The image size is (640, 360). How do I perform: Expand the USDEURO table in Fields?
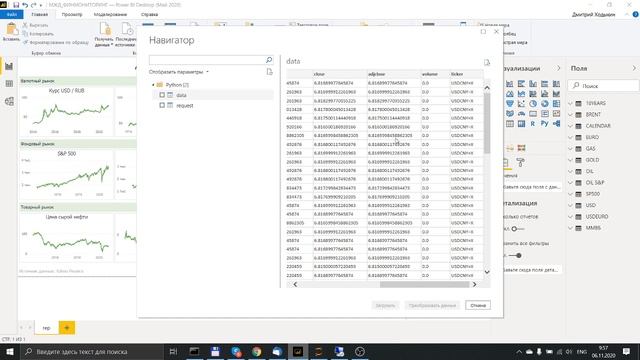[x=571, y=217]
